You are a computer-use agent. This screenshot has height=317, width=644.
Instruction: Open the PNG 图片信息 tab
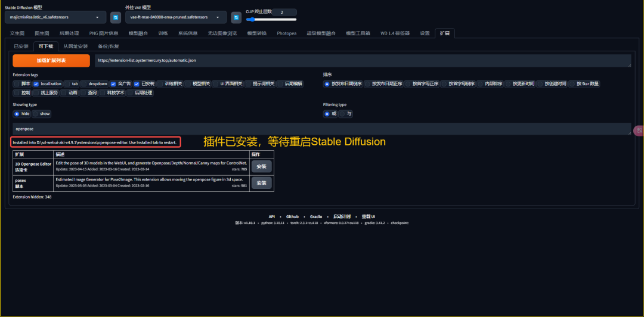coord(104,33)
